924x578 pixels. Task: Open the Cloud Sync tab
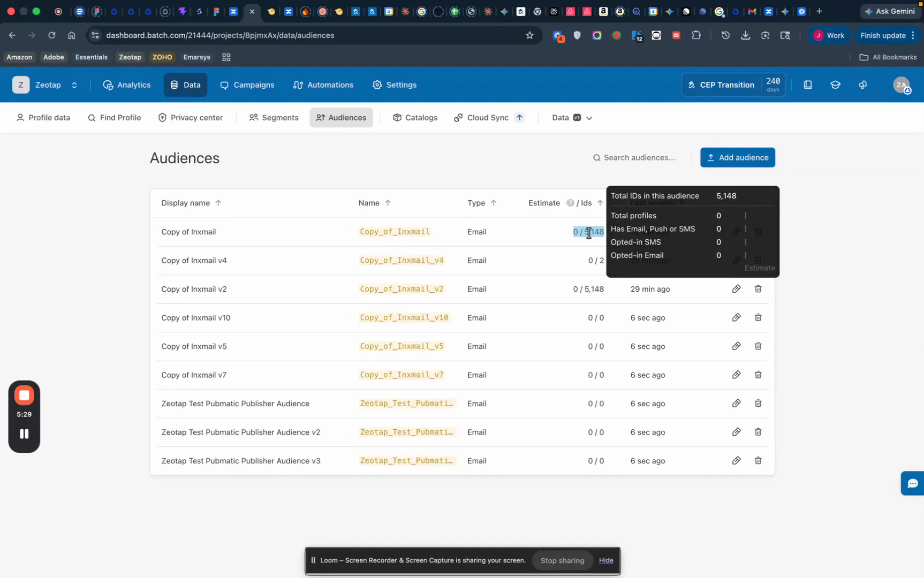[488, 118]
